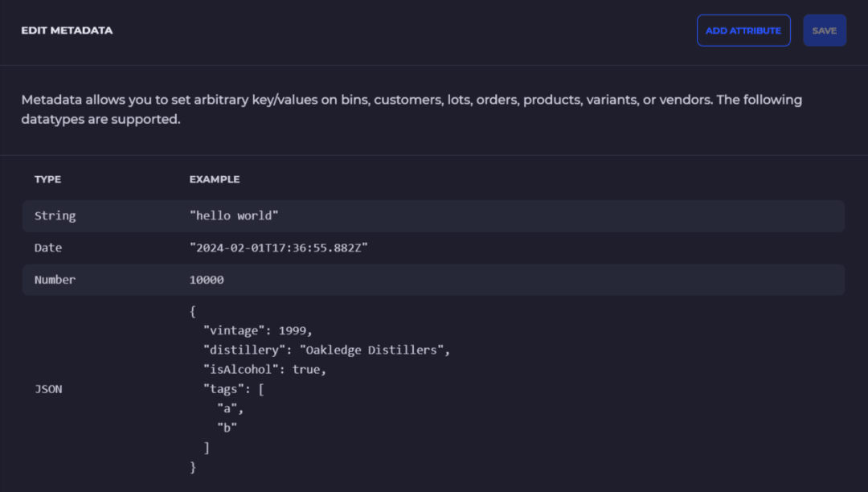This screenshot has width=868, height=492.
Task: Click the "a" tag entry
Action: click(231, 408)
